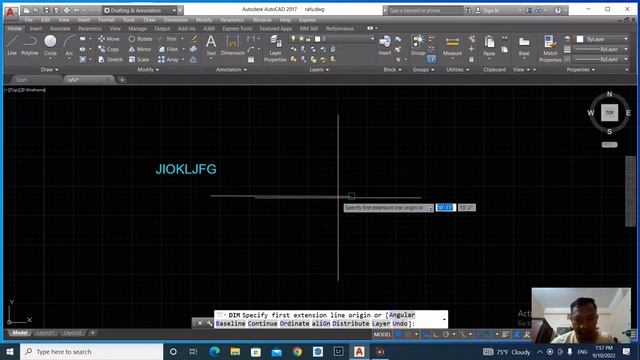Screen dimensions: 640x360
Task: Expand the Draw panel
Action: [x=49, y=69]
